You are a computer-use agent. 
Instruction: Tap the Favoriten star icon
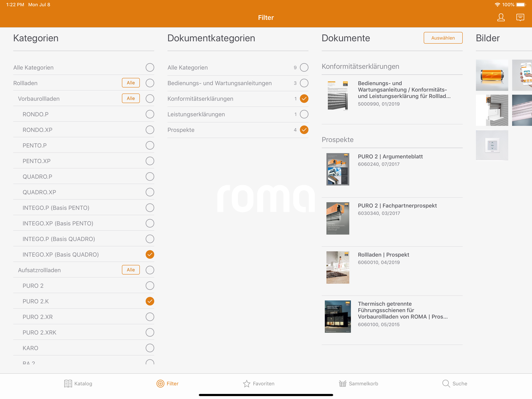click(247, 384)
